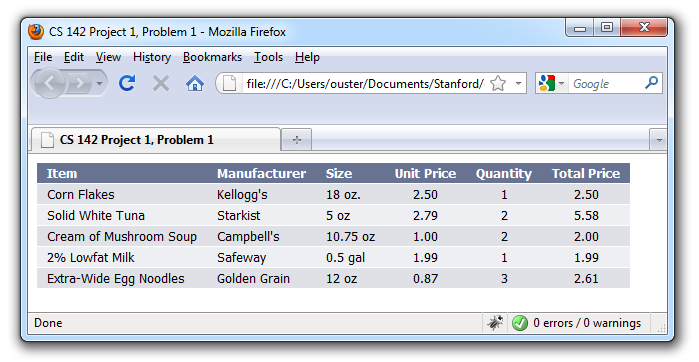The image size is (699, 362).
Task: Open a new tab with the plus button
Action: (296, 140)
